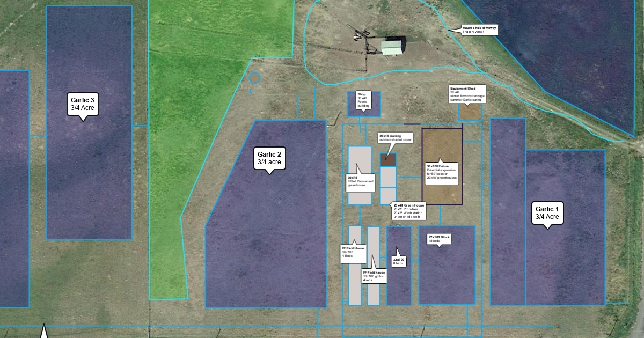Click the brown awning rectangle
This screenshot has height=338, width=644.
click(388, 159)
